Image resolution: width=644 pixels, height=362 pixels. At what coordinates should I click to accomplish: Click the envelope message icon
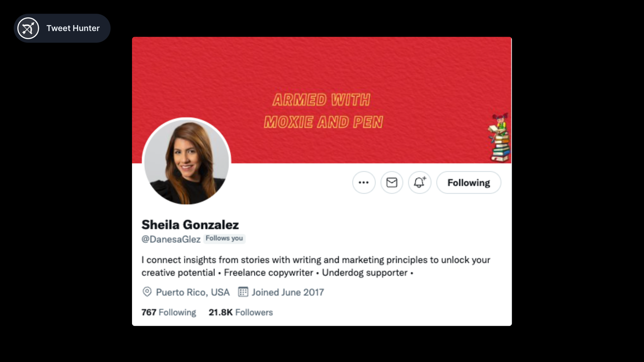pos(391,183)
